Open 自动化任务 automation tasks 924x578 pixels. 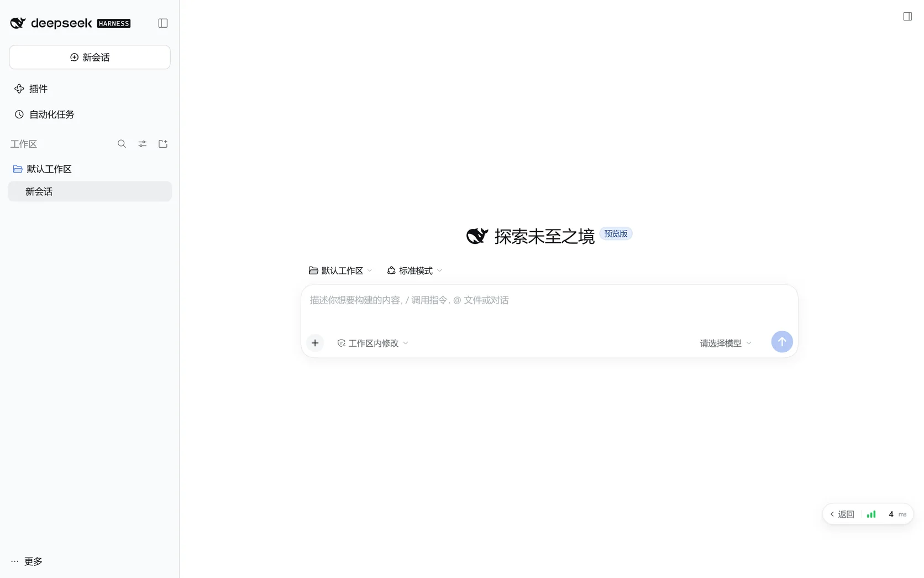coord(44,114)
